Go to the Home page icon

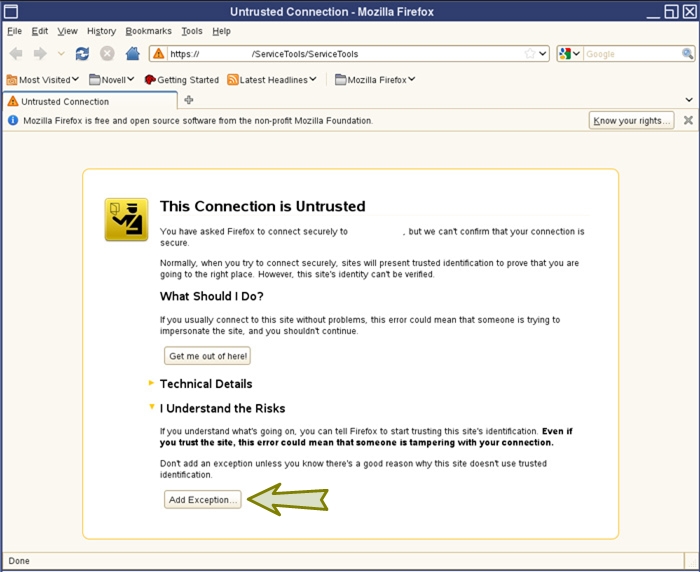click(132, 54)
